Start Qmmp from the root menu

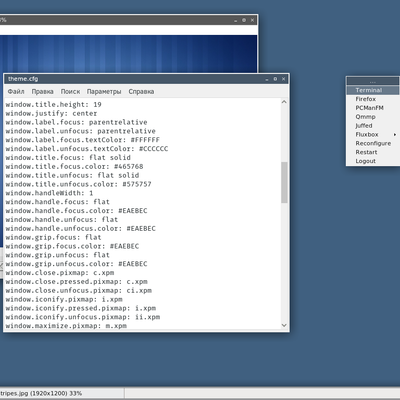tap(373, 117)
